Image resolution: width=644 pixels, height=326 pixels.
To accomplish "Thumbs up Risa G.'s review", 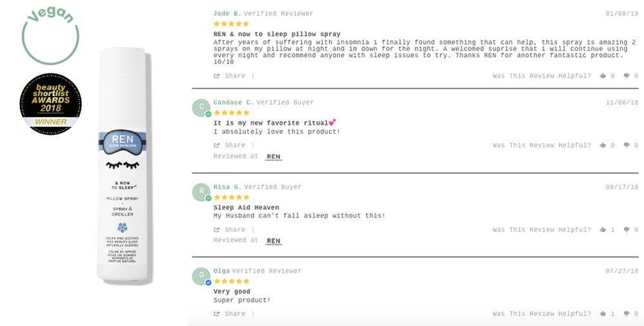I will point(603,230).
